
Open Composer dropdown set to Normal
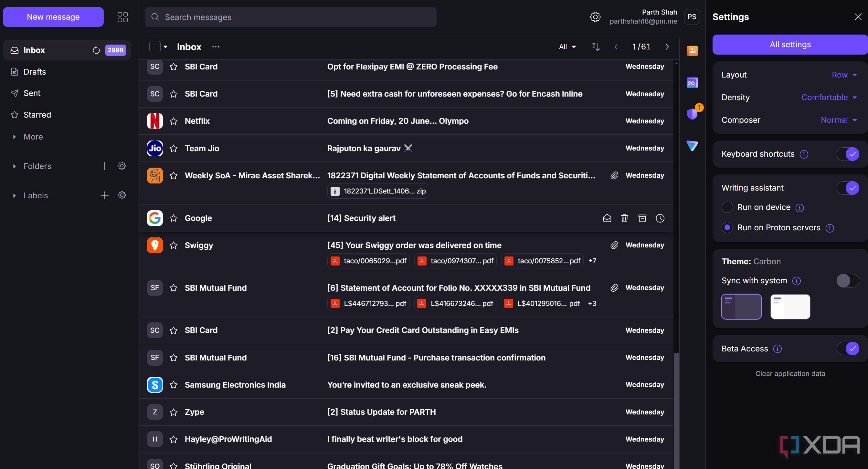838,120
